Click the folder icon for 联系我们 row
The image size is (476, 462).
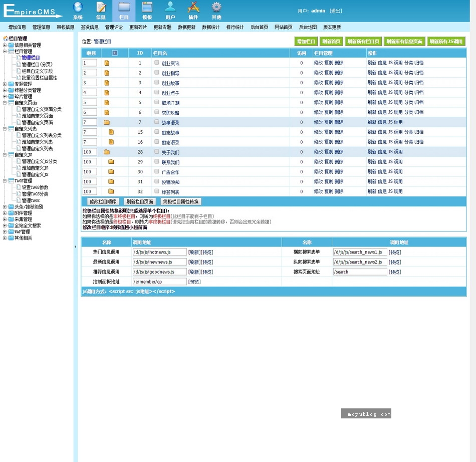pos(111,161)
